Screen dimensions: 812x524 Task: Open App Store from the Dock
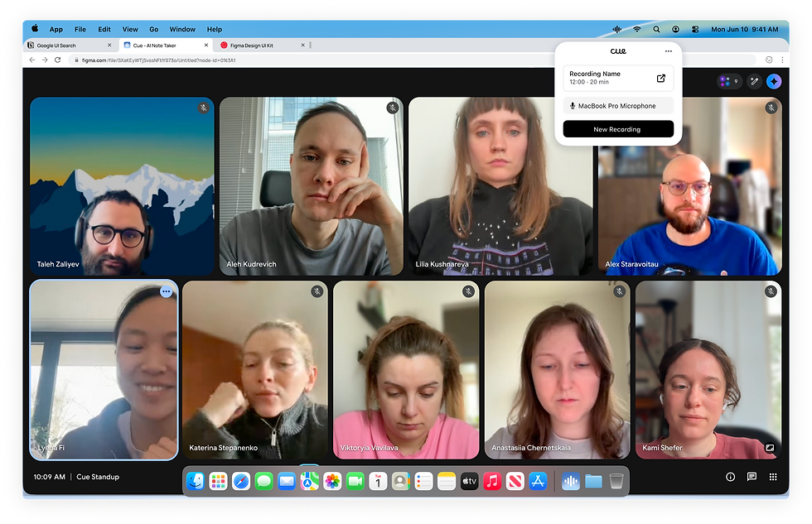(538, 482)
